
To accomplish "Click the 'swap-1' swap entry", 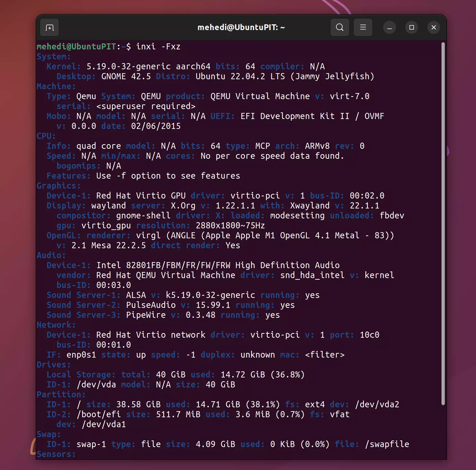I will (x=91, y=444).
